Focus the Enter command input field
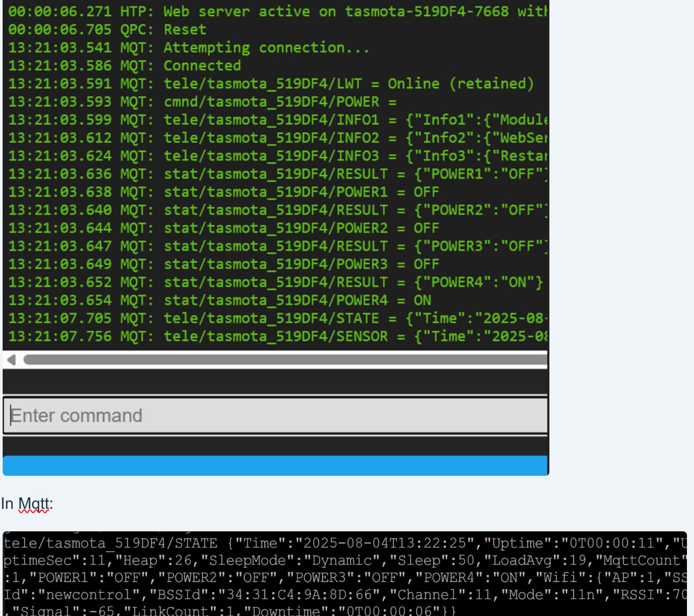 (275, 415)
